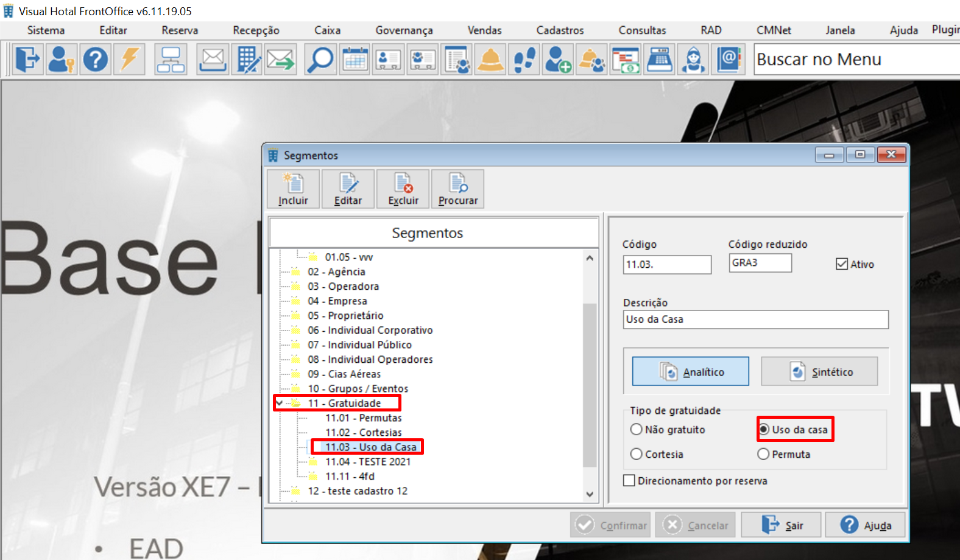Open the calendar grid toolbar icon
The height and width of the screenshot is (560, 960).
pyautogui.click(x=355, y=60)
